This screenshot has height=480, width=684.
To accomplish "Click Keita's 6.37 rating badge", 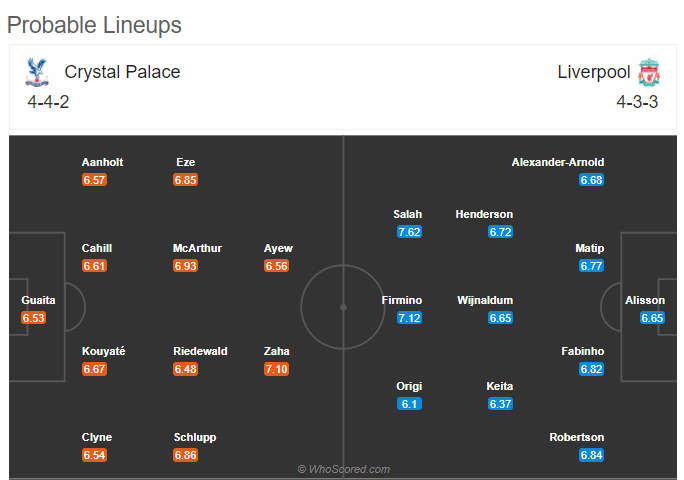I will [500, 404].
